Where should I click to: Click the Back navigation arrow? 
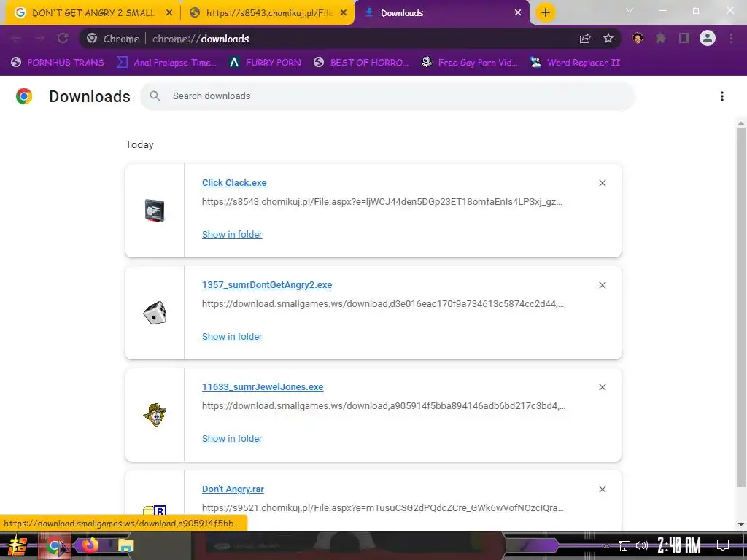click(x=16, y=39)
